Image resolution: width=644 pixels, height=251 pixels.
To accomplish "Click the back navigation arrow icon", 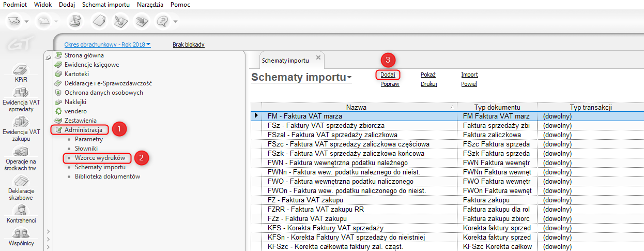I will point(15,21).
